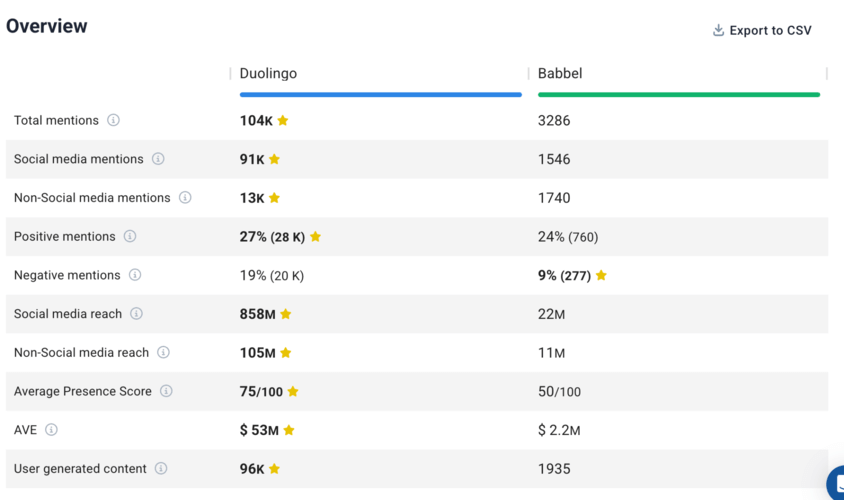The height and width of the screenshot is (500, 844).
Task: Open info icon next to Social media mentions
Action: 158,159
